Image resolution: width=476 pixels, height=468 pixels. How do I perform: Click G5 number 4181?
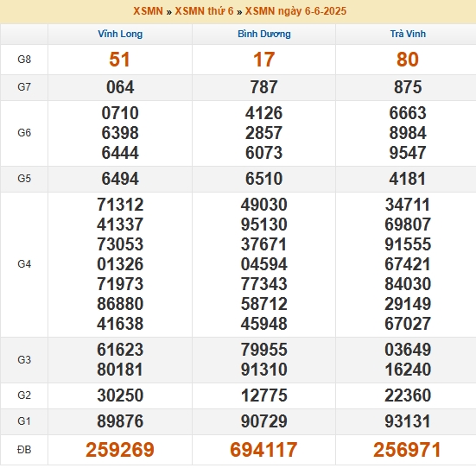click(408, 179)
